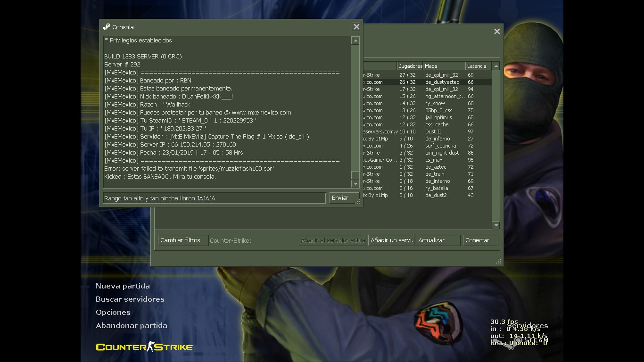Click console line '* Privilegios establecidos'
This screenshot has width=644, height=362.
pos(138,41)
